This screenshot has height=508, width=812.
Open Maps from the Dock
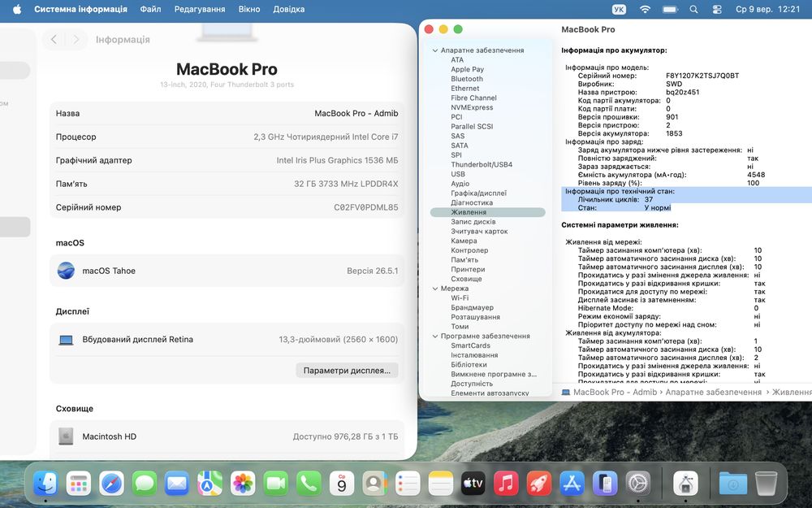209,484
